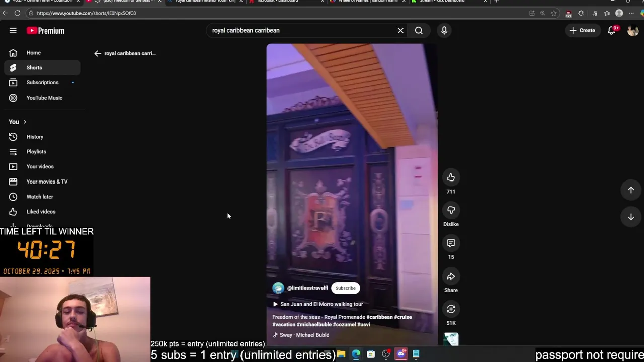Viewport: 644px width, 362px height.
Task: Click the back arrow beside royal caribbean search
Action: click(x=98, y=53)
